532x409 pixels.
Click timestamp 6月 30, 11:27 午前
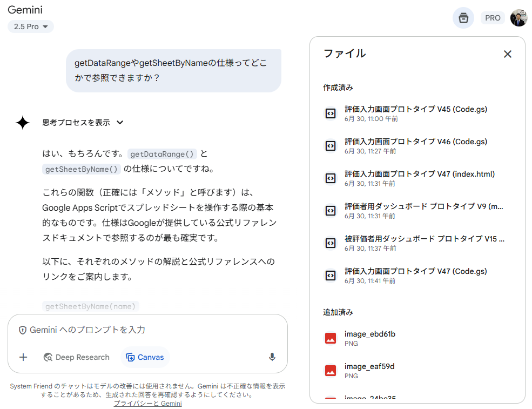[370, 151]
